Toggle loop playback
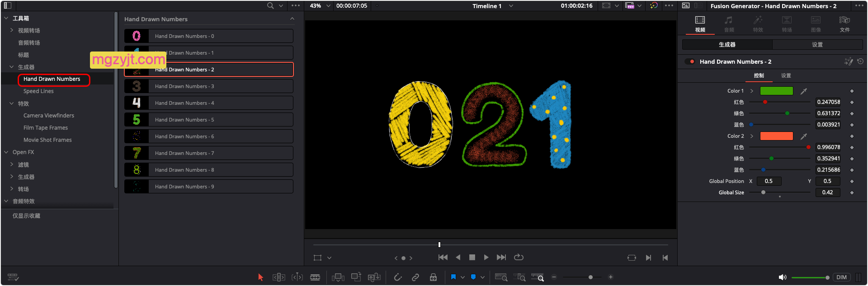This screenshot has height=286, width=868. click(519, 257)
